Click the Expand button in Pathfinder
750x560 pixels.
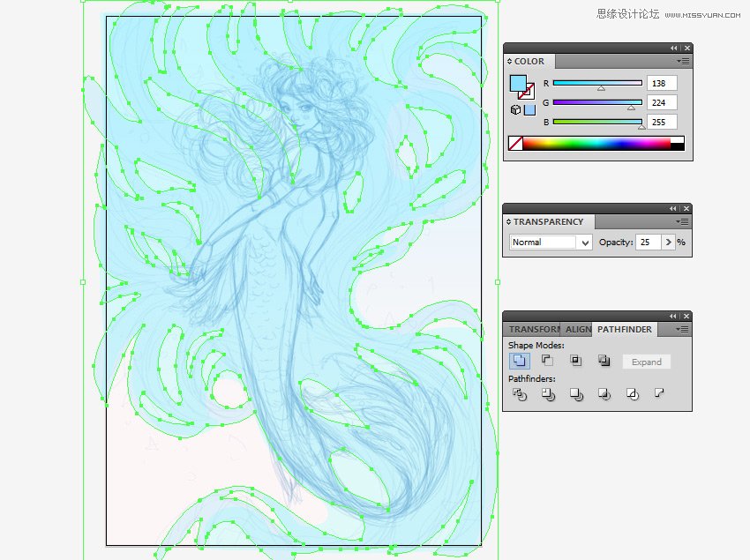pyautogui.click(x=646, y=362)
